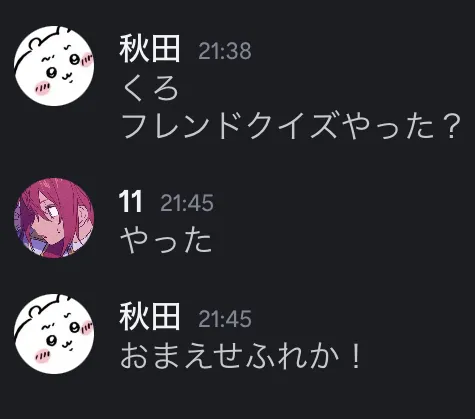Open the pink-haired avatar of user 11
The width and height of the screenshot is (475, 419).
click(54, 218)
